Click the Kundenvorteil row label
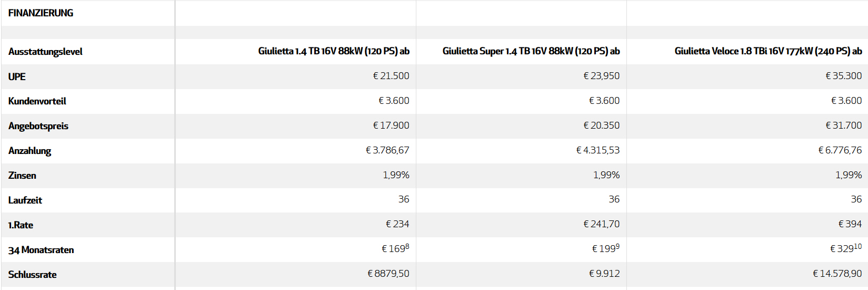Viewport: 868px width, 290px height. pyautogui.click(x=37, y=101)
